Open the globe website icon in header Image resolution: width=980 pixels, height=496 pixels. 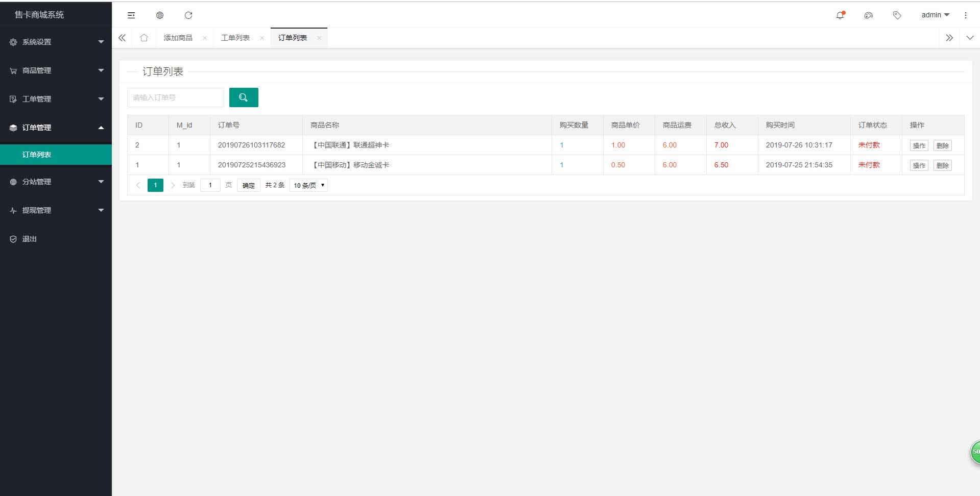click(160, 15)
